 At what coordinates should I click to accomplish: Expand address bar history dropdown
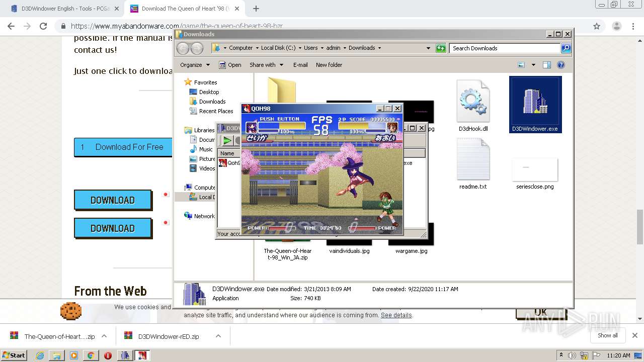tap(428, 48)
